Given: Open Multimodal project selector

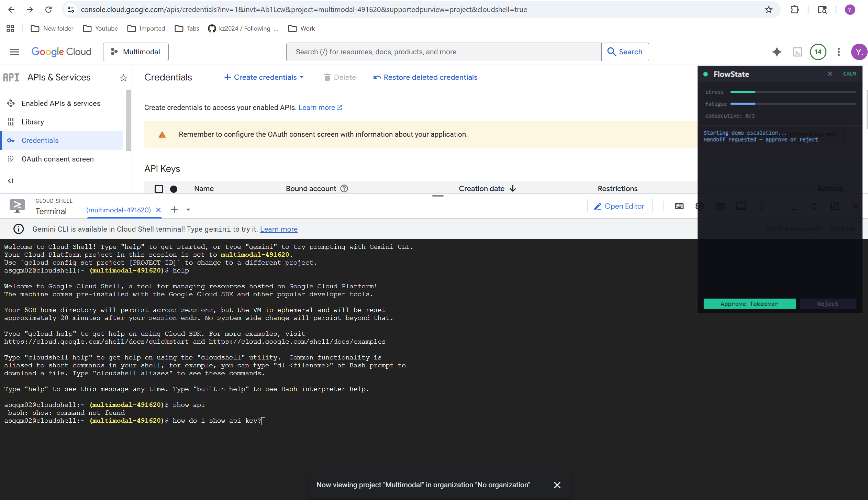Looking at the screenshot, I should pyautogui.click(x=136, y=52).
